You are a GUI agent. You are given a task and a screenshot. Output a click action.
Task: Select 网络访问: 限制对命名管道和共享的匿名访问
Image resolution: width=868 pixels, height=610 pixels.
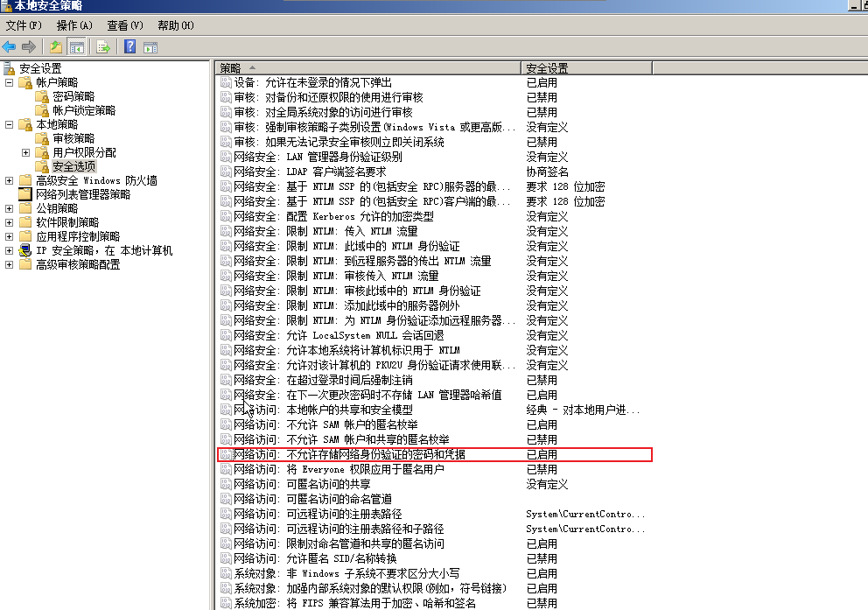point(339,543)
